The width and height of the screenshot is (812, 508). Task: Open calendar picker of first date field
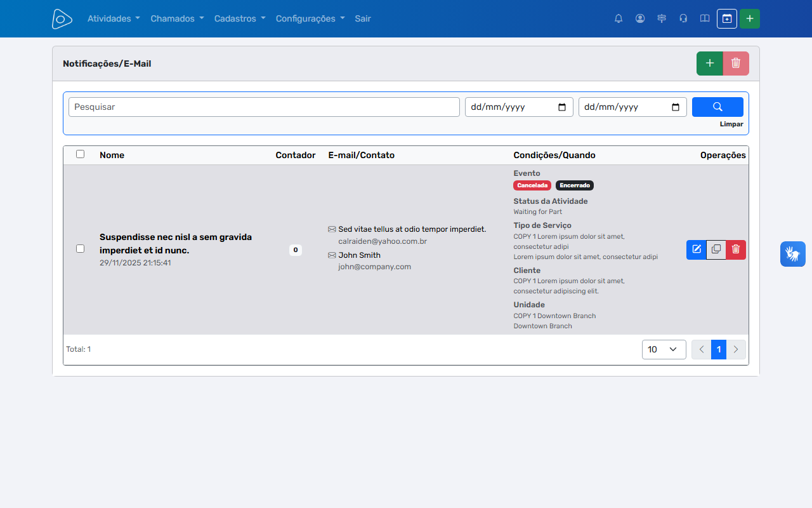[x=562, y=107]
